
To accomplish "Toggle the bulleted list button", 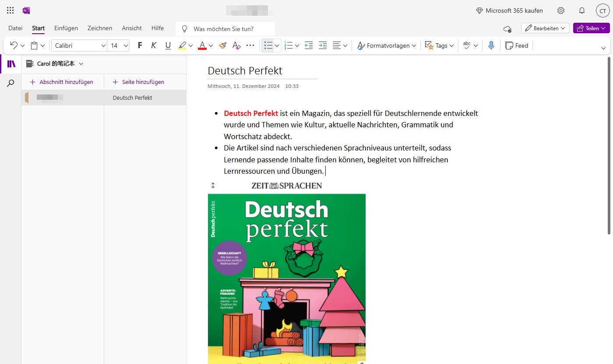I will pos(268,45).
